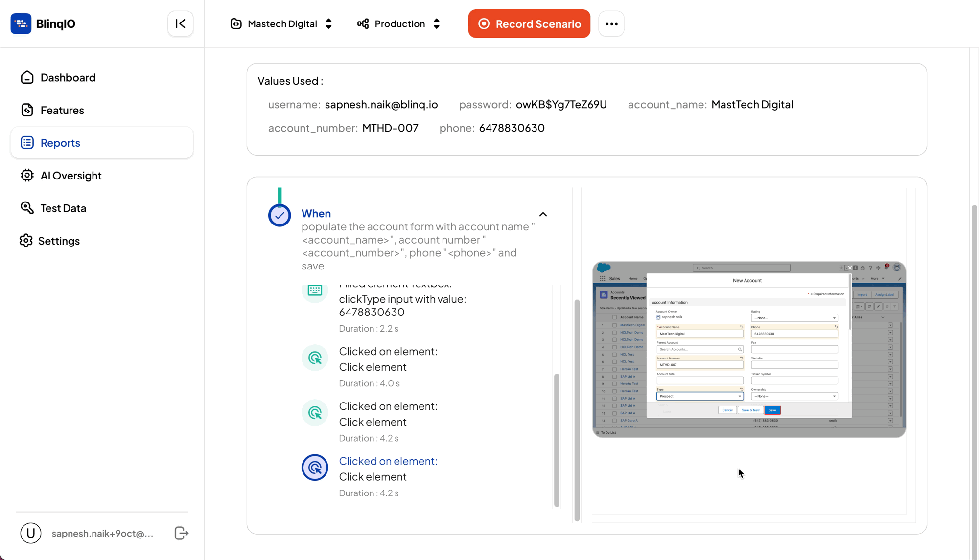
Task: Expand the clicked element duration details
Action: pyautogui.click(x=388, y=461)
